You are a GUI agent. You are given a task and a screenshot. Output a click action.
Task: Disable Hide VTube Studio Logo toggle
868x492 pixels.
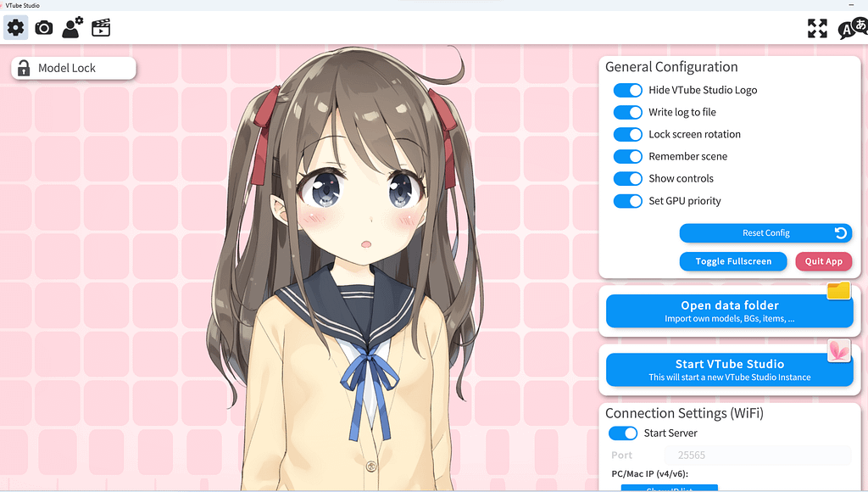coord(628,90)
